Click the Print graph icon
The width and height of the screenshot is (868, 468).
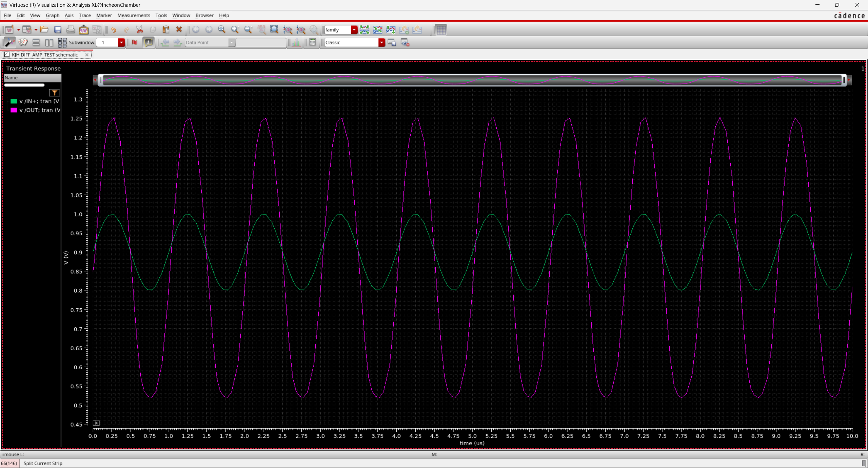[x=71, y=30]
